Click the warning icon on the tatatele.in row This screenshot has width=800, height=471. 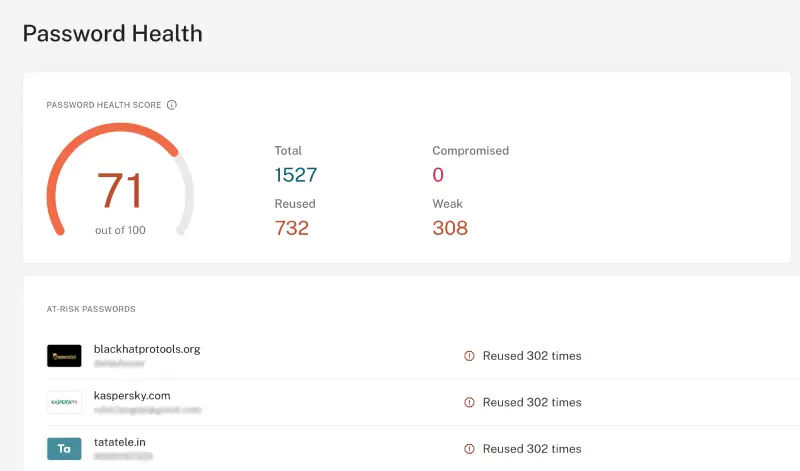469,449
